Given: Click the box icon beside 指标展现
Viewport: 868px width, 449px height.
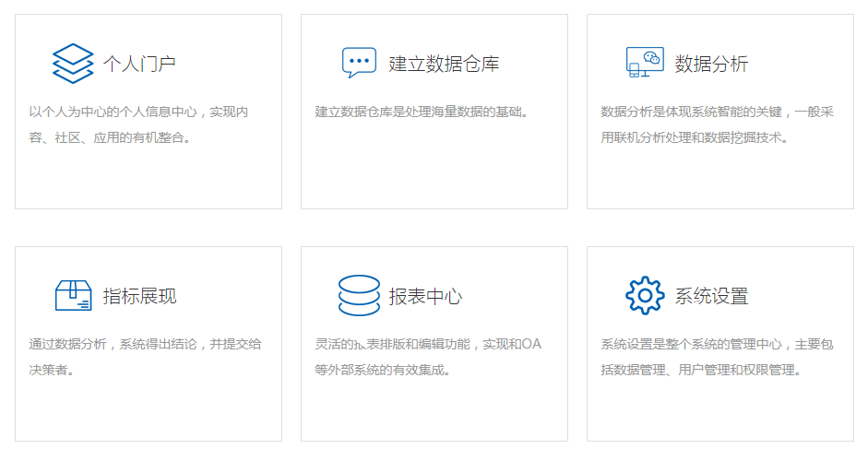Looking at the screenshot, I should point(73,296).
